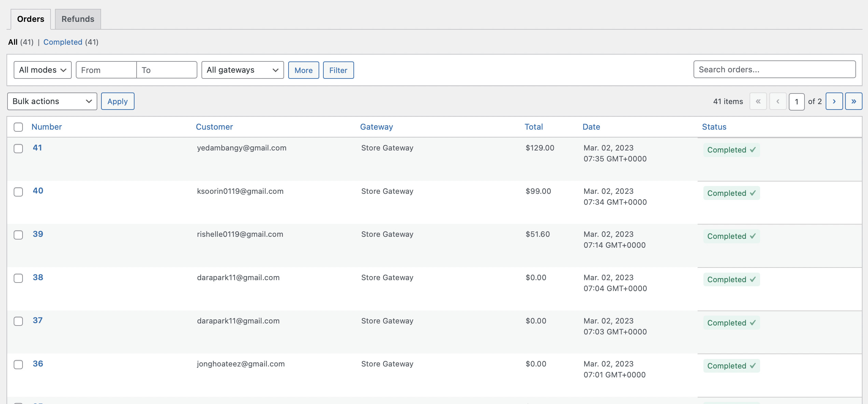Sort by the Total column header

[x=533, y=127]
